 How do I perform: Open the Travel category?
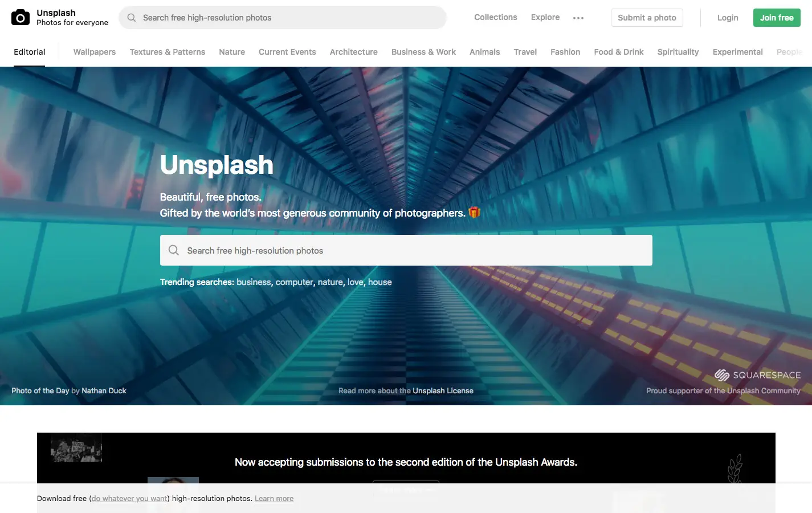[525, 52]
